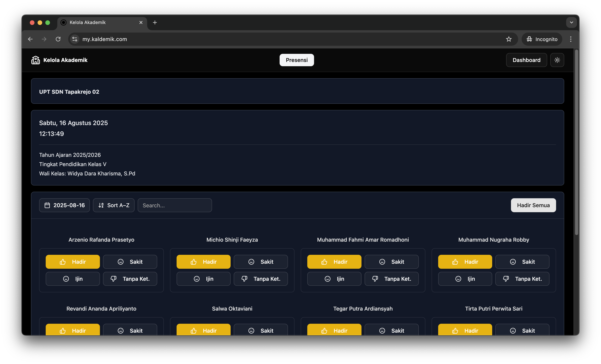Mark Salwa Oktaviani as Hadir
This screenshot has height=364, width=601.
point(203,330)
